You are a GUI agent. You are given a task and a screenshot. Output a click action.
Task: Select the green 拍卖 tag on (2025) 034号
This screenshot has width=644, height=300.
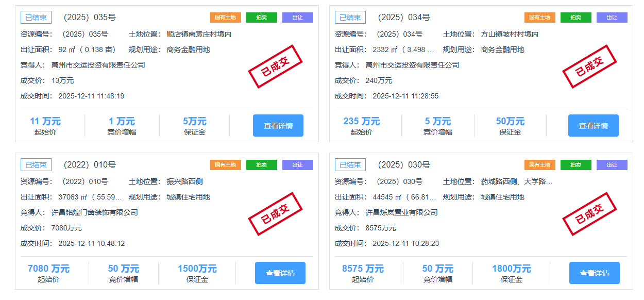pos(575,18)
